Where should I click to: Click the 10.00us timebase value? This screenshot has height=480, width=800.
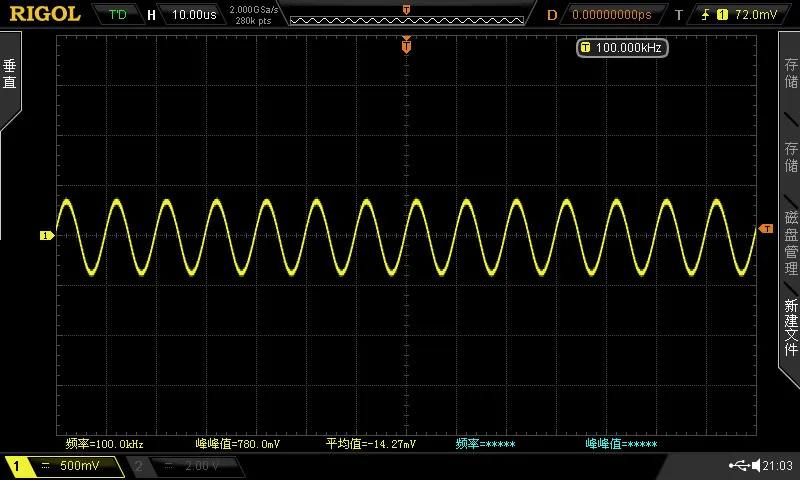194,14
